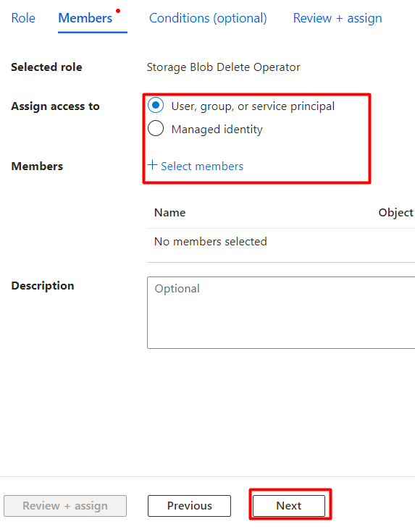Click the Selected role label
This screenshot has width=415, height=532.
pyautogui.click(x=46, y=67)
